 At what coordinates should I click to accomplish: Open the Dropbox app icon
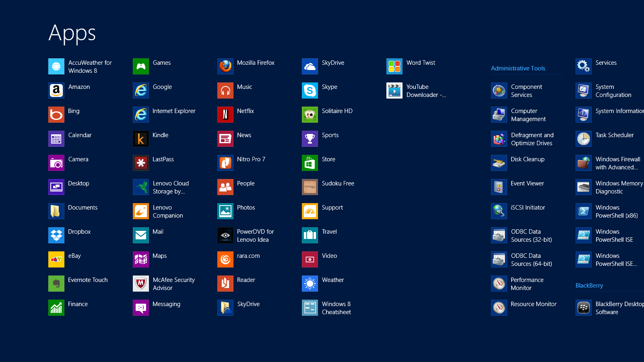point(56,235)
